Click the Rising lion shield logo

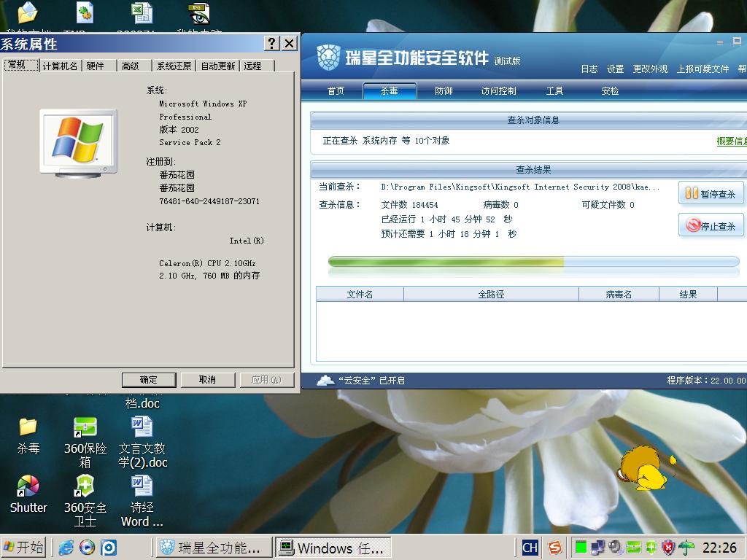[329, 57]
